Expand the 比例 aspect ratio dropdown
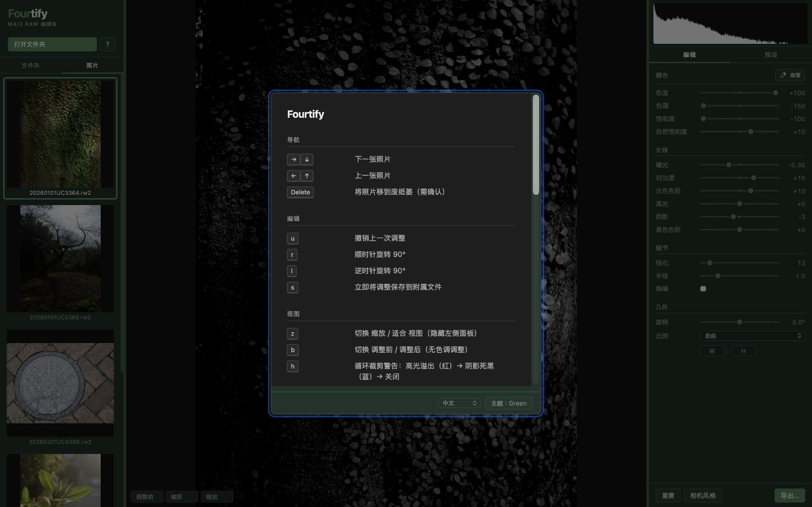 tap(752, 336)
